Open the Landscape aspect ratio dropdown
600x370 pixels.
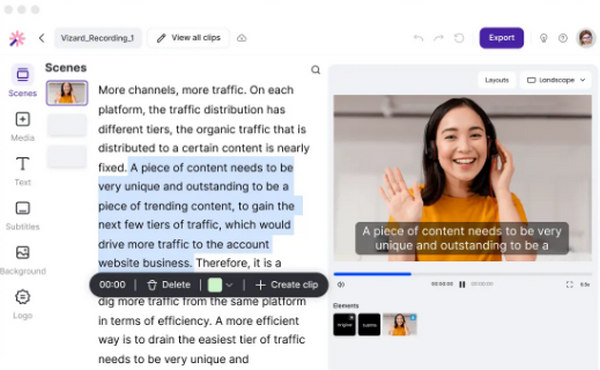pyautogui.click(x=556, y=80)
